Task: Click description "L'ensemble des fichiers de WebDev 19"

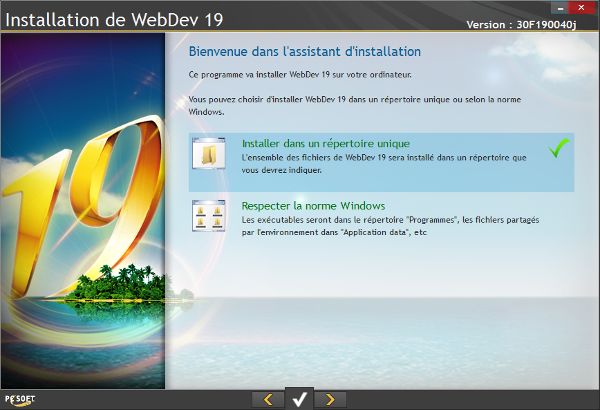Action: 313,158
